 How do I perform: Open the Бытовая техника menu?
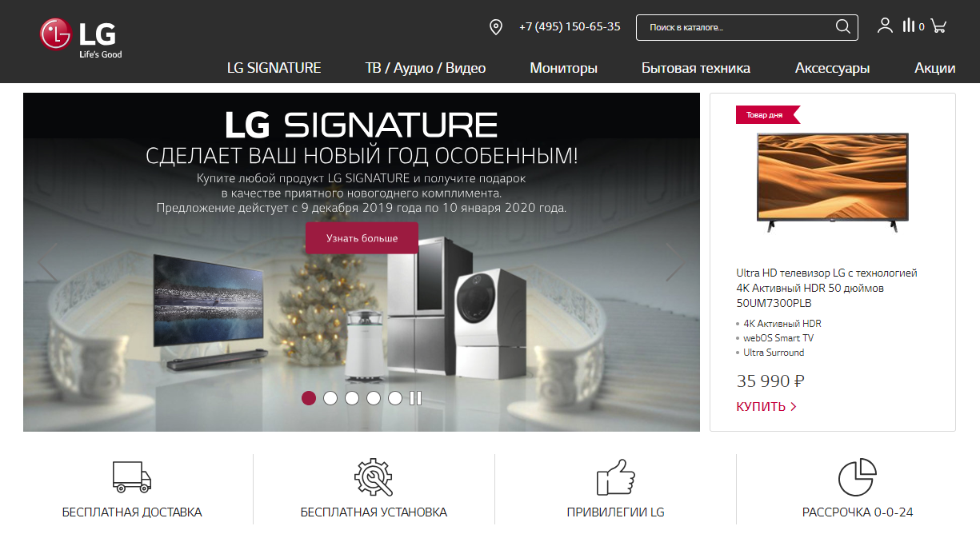pyautogui.click(x=696, y=68)
